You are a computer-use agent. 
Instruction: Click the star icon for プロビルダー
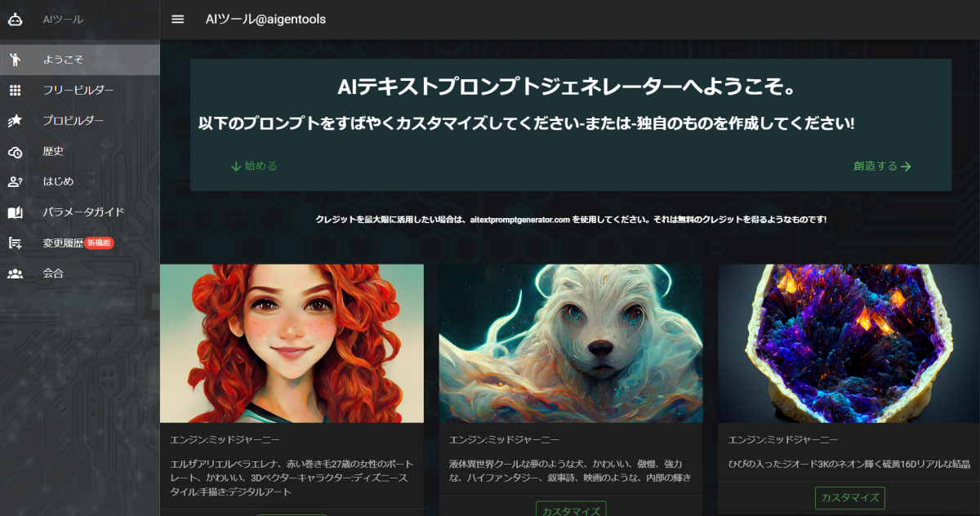pos(13,120)
